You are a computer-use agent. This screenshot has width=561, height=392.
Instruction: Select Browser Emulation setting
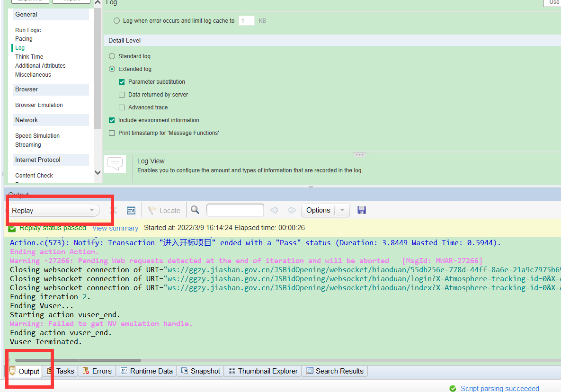coord(39,105)
